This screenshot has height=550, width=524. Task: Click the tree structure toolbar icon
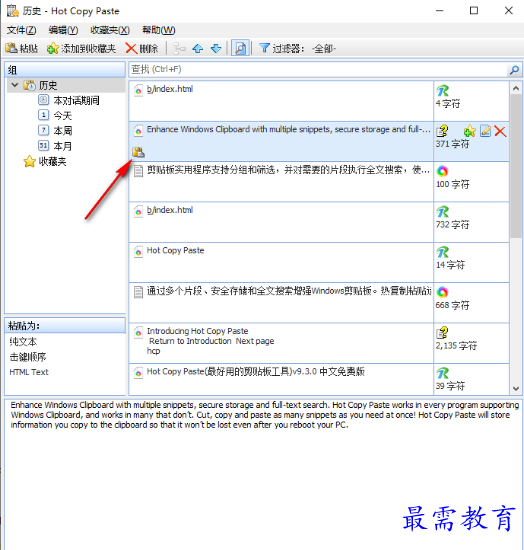(180, 48)
